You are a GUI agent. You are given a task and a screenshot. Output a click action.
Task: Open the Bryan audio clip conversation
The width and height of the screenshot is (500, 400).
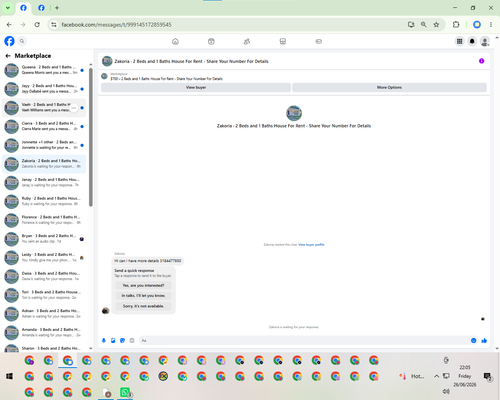pyautogui.click(x=44, y=239)
